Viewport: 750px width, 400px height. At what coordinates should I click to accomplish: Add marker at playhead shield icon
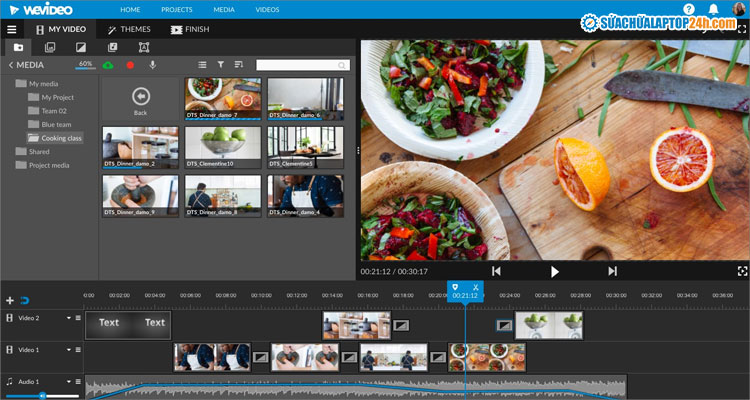[x=455, y=287]
